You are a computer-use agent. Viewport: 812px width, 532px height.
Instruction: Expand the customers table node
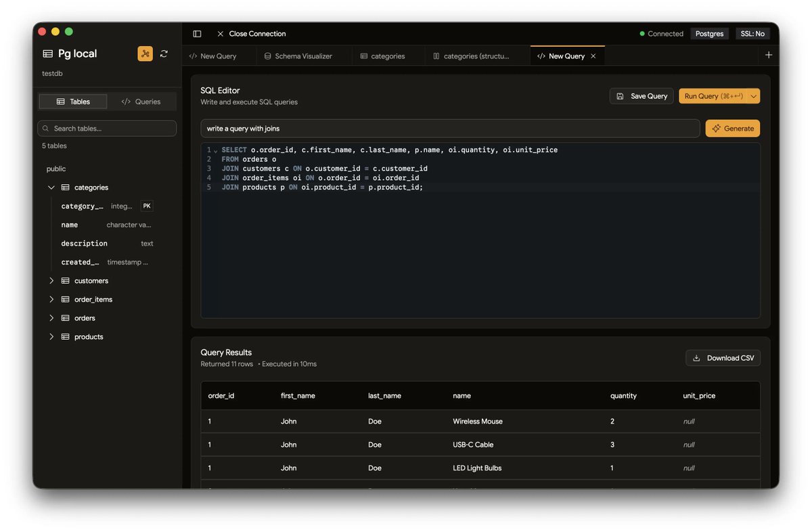point(51,281)
